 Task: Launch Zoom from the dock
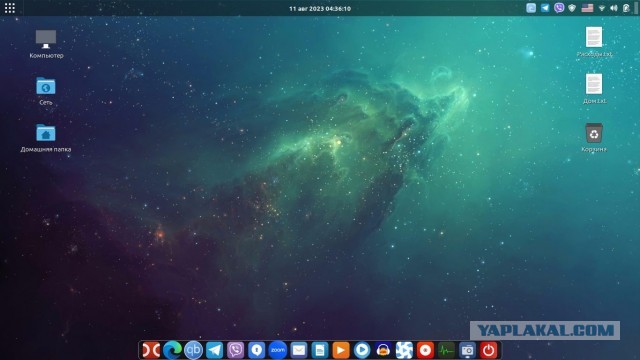tap(278, 350)
